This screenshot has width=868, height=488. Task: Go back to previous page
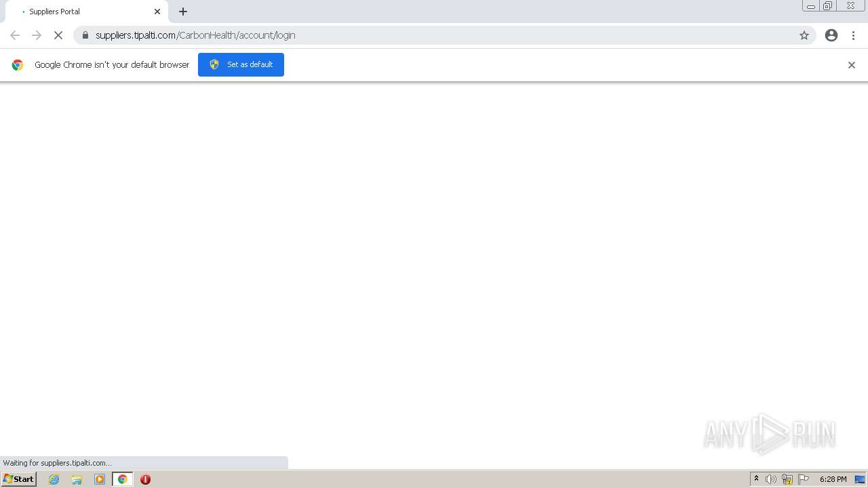point(15,35)
